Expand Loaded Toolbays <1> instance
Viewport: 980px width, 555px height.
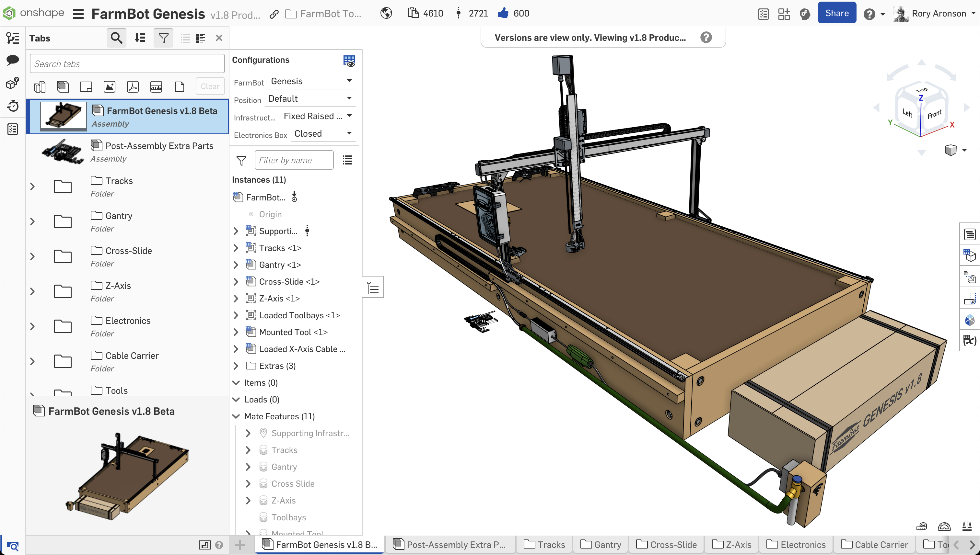236,315
